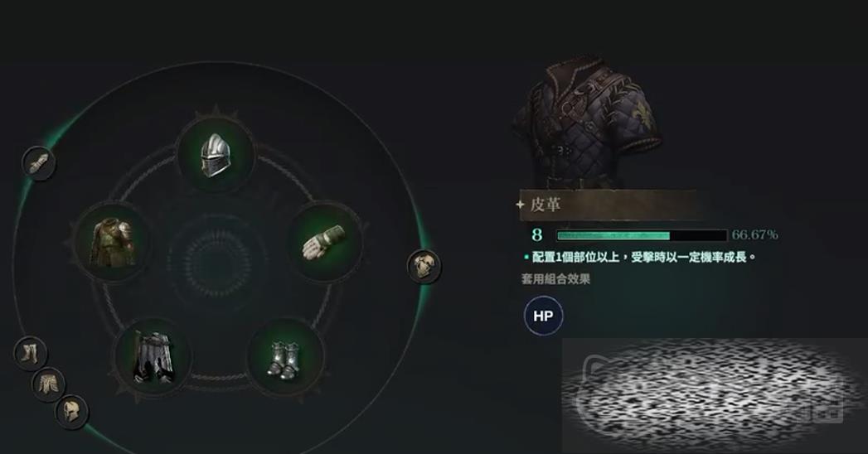
Task: Click the central emblem of the pentagram circle
Action: (x=217, y=258)
